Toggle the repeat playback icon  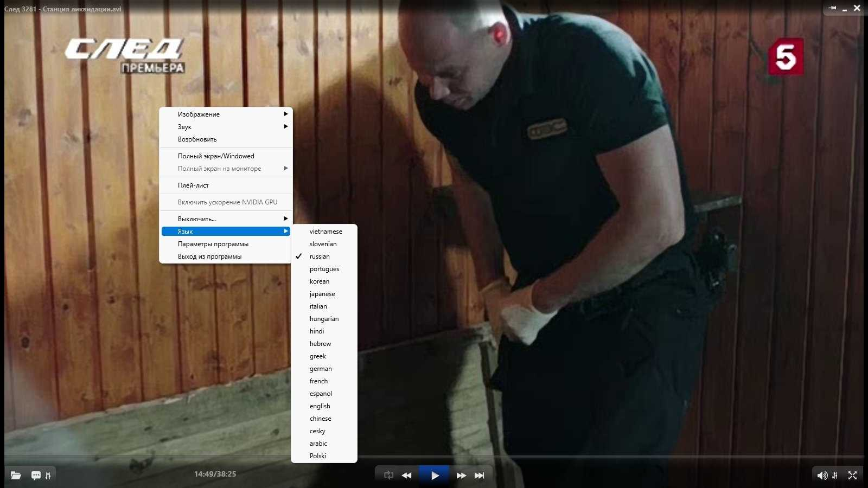point(388,475)
